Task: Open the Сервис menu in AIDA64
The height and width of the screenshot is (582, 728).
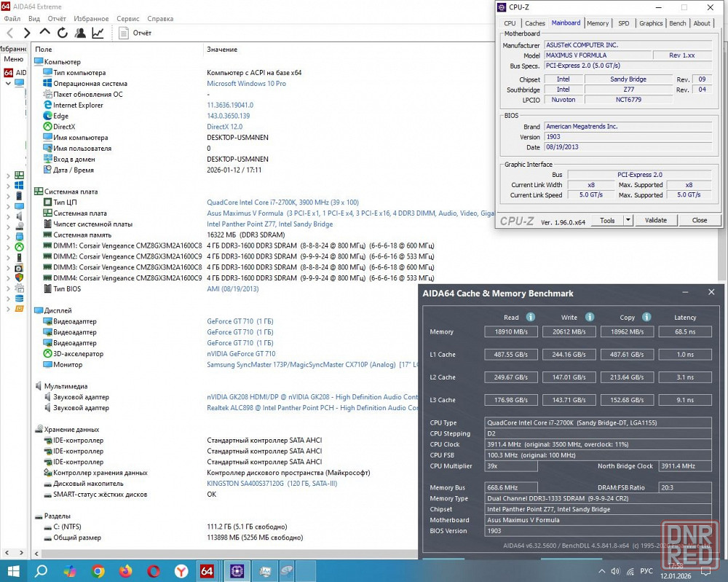Action: click(x=128, y=18)
